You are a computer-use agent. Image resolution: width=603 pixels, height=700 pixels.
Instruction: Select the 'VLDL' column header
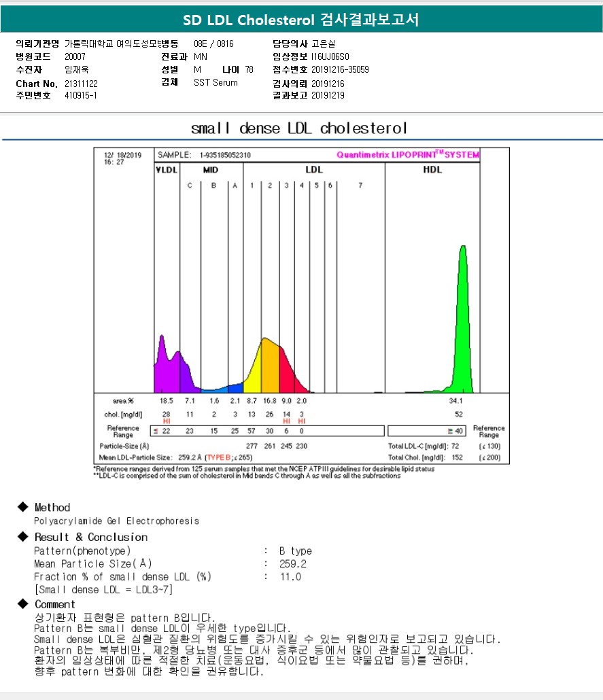click(x=167, y=170)
